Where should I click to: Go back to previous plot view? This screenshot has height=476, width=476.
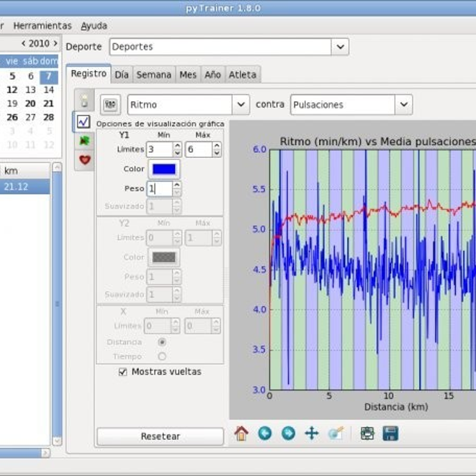265,433
